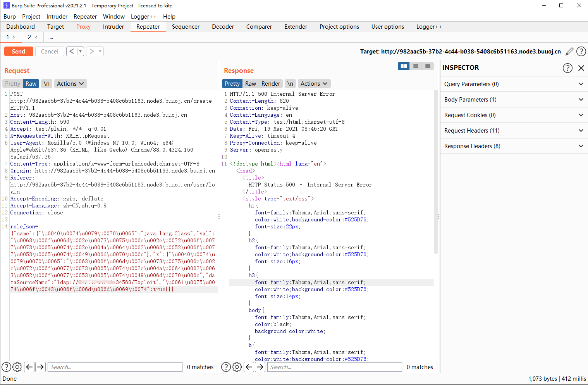
Task: Click the Request search field
Action: 115,367
